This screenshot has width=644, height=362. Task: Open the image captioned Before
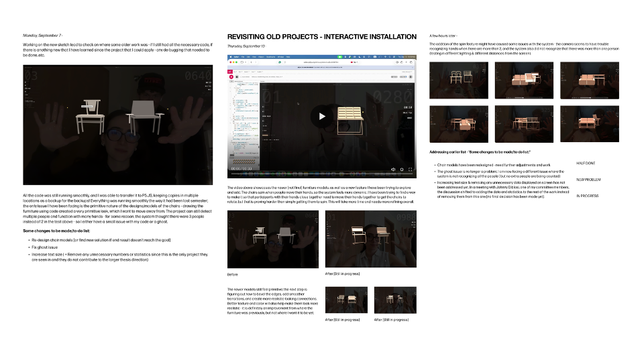point(273,239)
